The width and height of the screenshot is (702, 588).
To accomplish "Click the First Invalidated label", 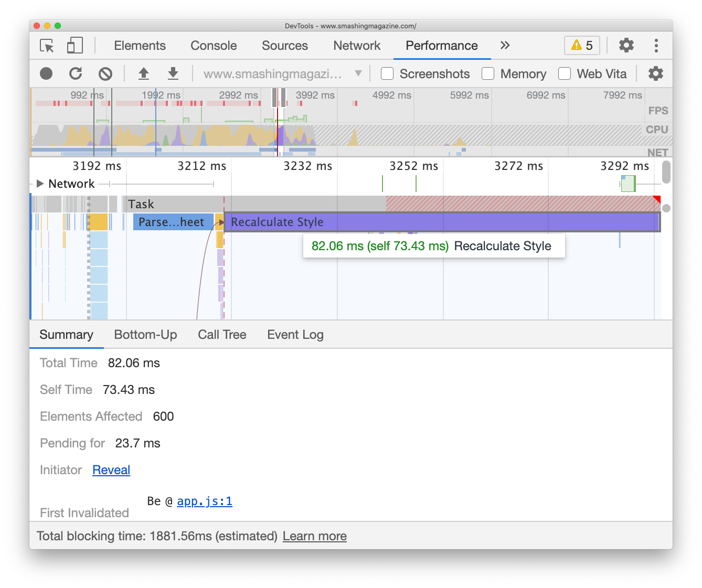I will coord(84,513).
